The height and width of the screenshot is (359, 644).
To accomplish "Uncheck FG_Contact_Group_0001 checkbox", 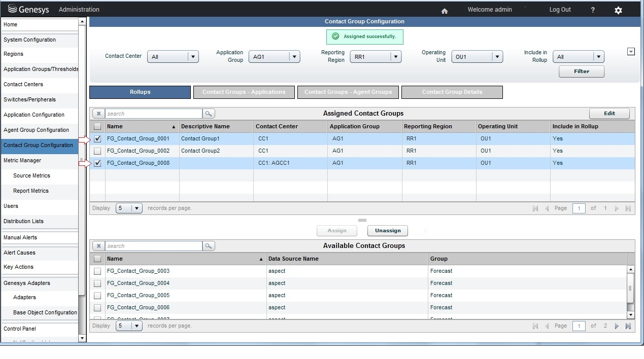I will click(x=97, y=138).
